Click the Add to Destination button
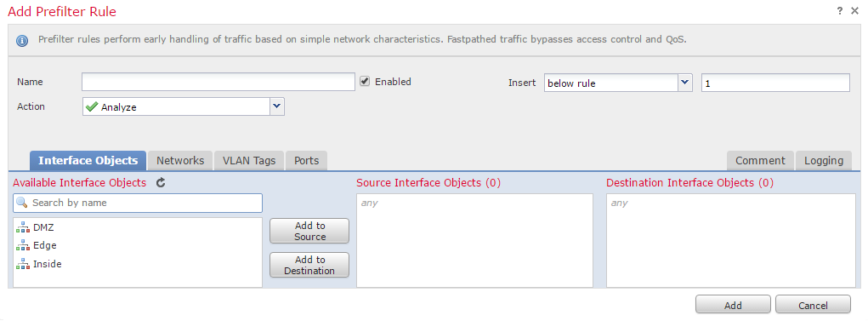The width and height of the screenshot is (868, 321). tap(309, 265)
